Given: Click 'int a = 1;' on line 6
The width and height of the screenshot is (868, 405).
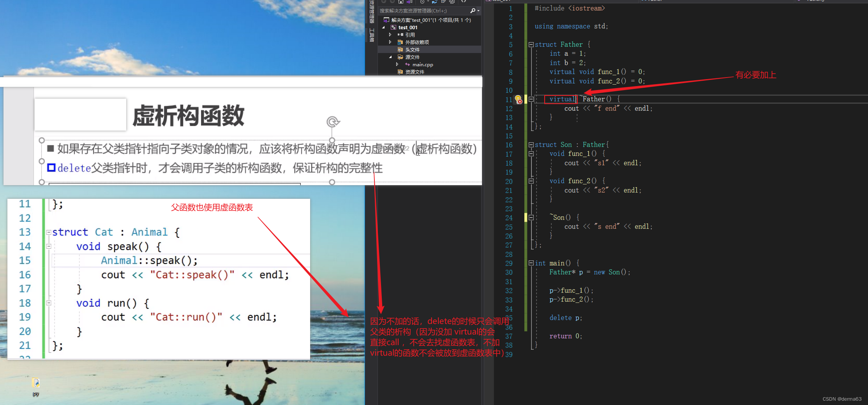Looking at the screenshot, I should click(568, 53).
